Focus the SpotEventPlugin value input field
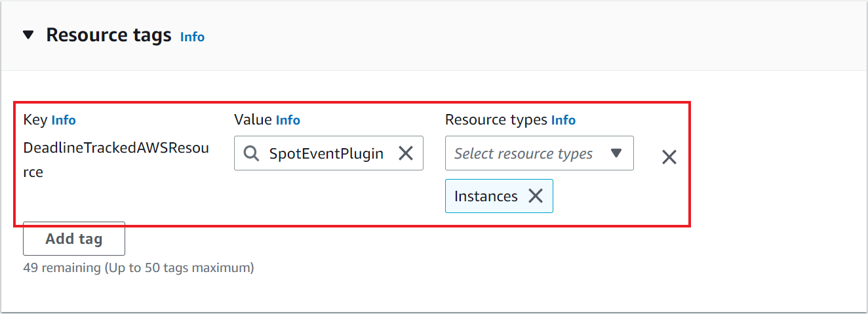The height and width of the screenshot is (314, 868). click(326, 153)
